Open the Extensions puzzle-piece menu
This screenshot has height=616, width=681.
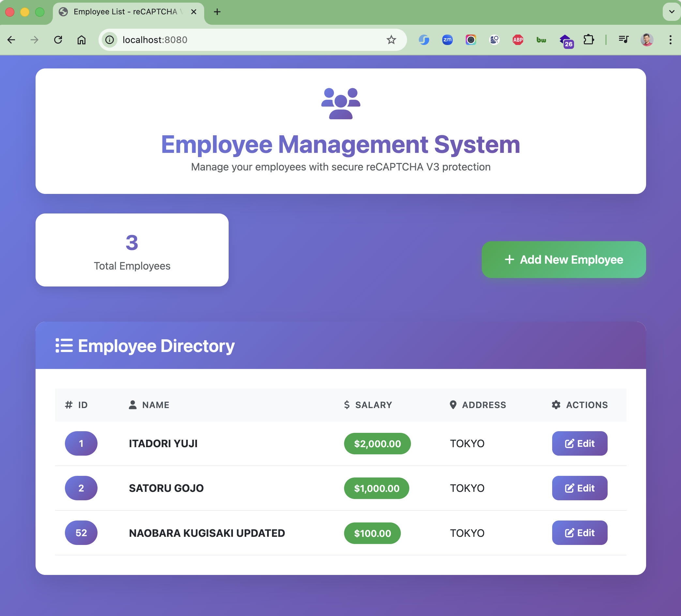tap(588, 40)
